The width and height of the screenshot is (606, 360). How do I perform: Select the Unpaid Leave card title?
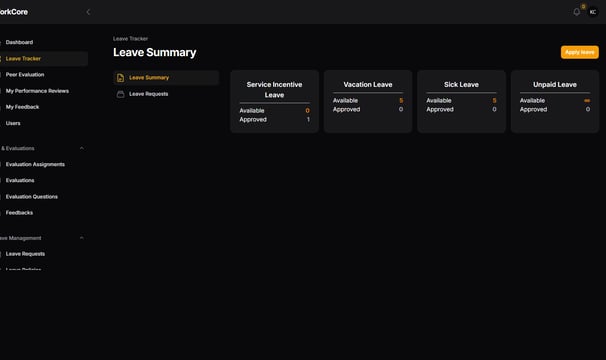point(555,84)
